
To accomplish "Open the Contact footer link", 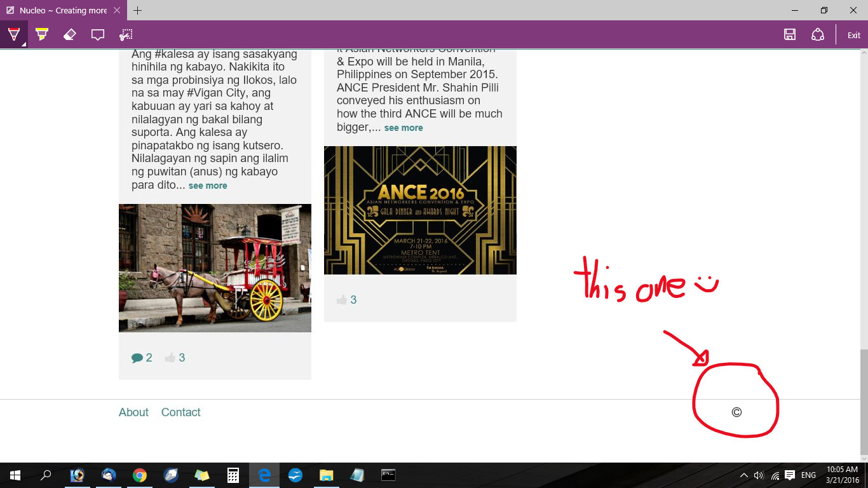I will (181, 412).
